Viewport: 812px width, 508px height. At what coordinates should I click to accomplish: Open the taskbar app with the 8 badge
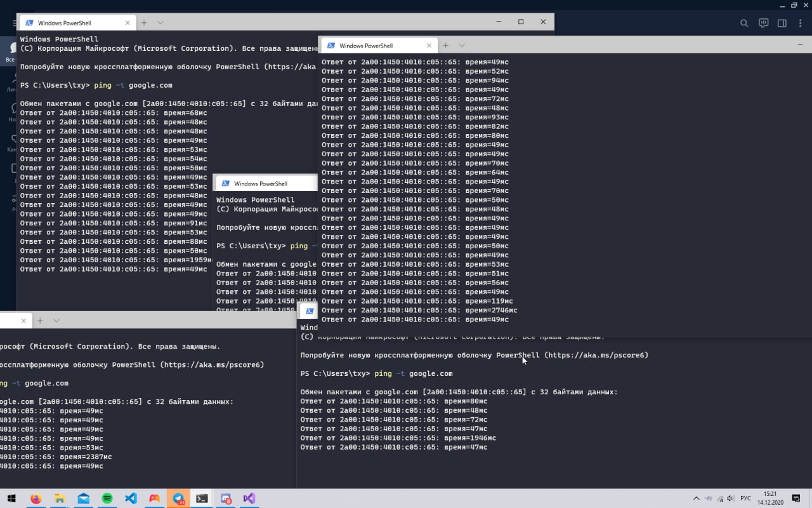click(226, 498)
